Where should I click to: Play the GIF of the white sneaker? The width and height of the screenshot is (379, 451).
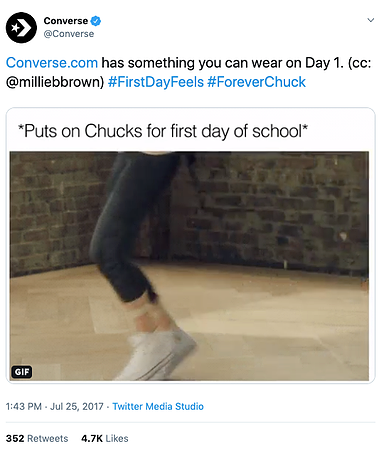(x=189, y=266)
